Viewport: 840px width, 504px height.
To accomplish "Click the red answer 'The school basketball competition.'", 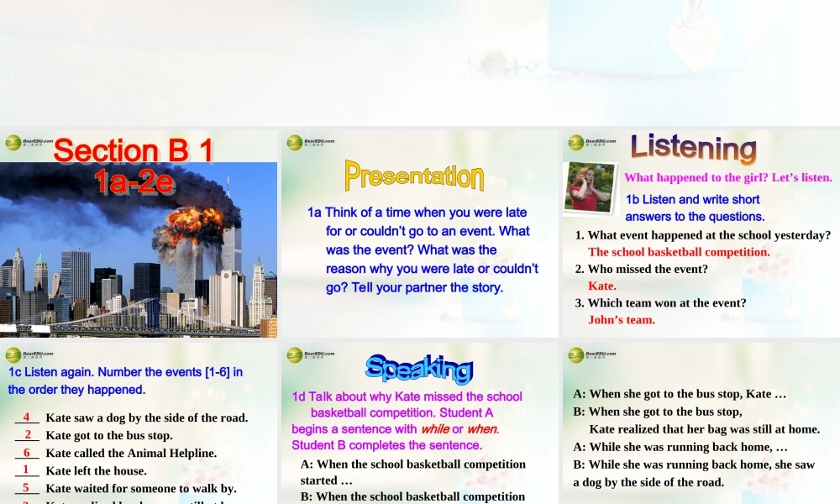I will tap(678, 252).
